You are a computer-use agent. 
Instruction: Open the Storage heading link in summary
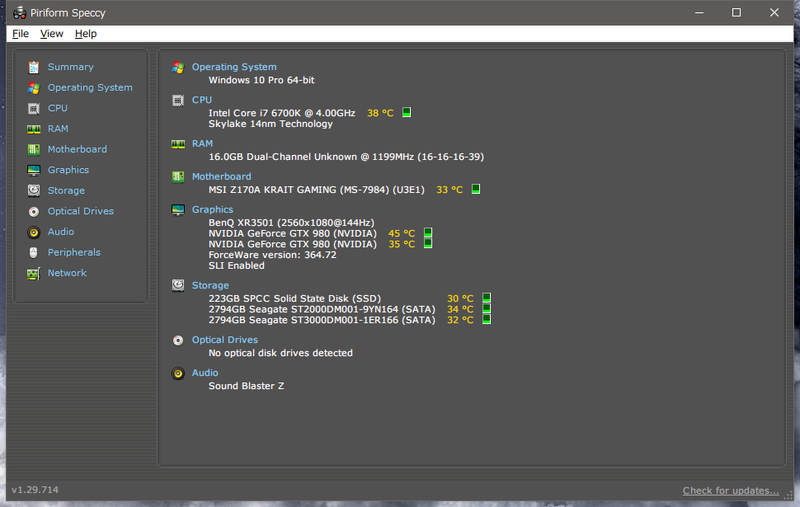click(x=210, y=286)
